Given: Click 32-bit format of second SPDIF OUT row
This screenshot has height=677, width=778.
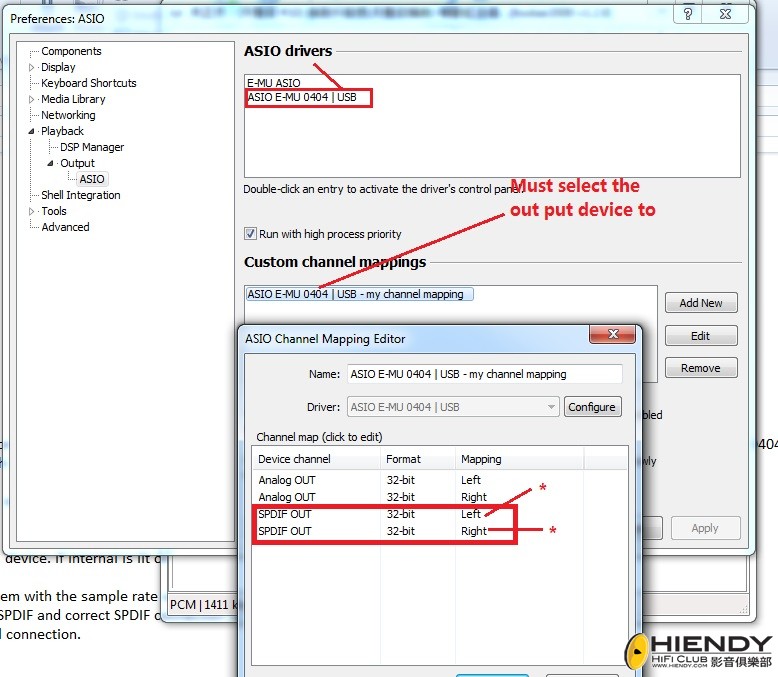Looking at the screenshot, I should tap(400, 531).
